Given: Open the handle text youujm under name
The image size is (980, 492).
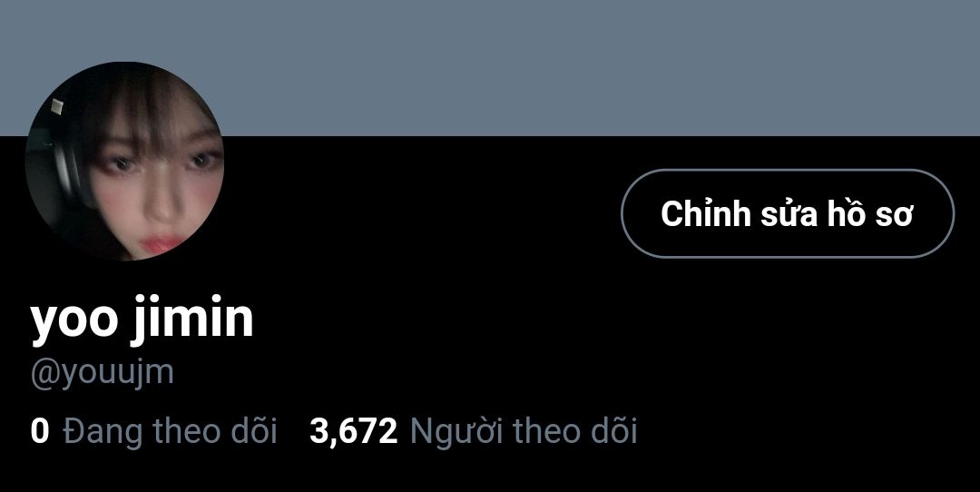Looking at the screenshot, I should point(102,372).
